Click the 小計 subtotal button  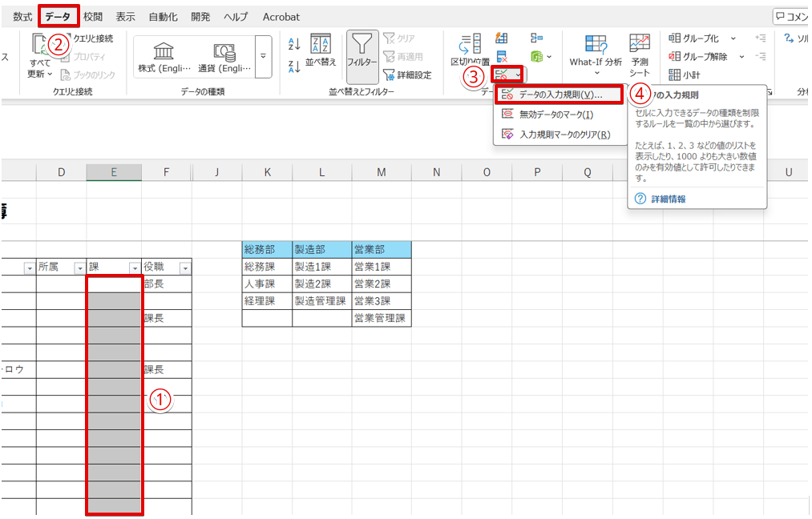pyautogui.click(x=685, y=74)
